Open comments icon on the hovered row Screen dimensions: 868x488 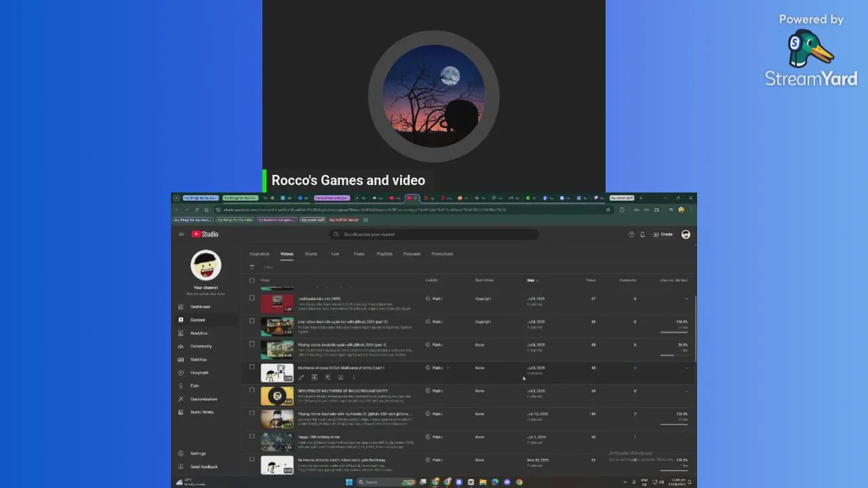pyautogui.click(x=328, y=378)
